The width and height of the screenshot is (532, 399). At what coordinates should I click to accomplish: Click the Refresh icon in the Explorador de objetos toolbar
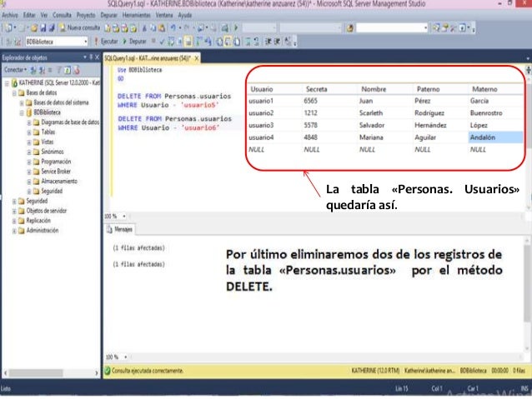[x=68, y=70]
